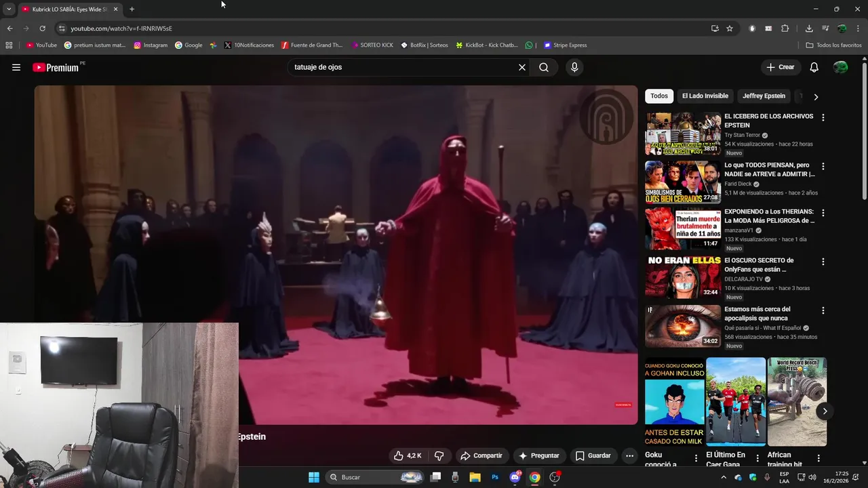Viewport: 868px width, 488px height.
Task: Open options for El OSCURO SECRETO video
Action: [x=823, y=262]
